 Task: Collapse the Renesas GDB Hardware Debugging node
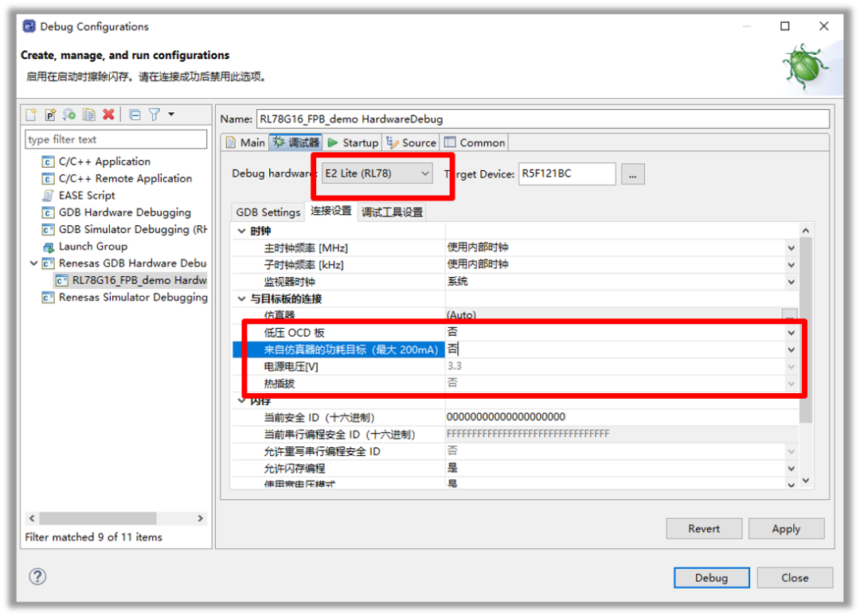[33, 263]
